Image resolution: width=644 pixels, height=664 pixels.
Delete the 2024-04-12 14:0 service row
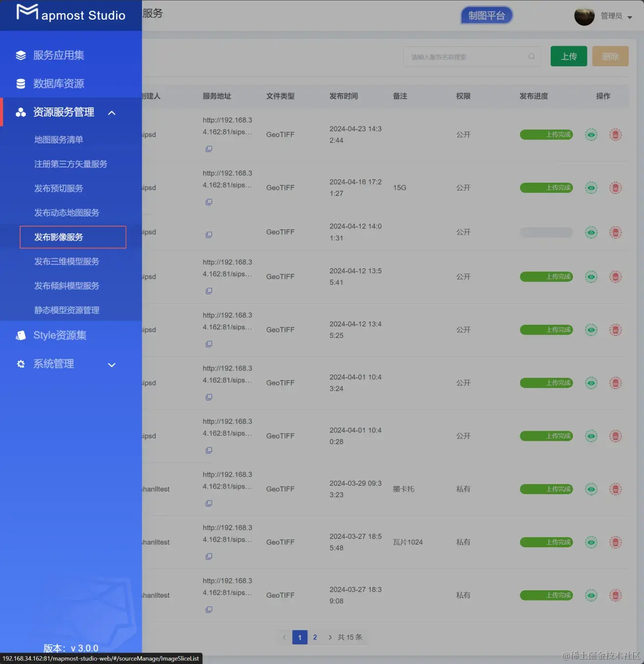click(x=616, y=232)
